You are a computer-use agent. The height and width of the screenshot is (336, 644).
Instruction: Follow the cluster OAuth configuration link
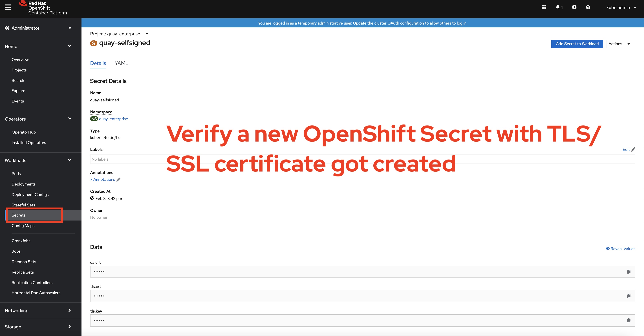(399, 23)
